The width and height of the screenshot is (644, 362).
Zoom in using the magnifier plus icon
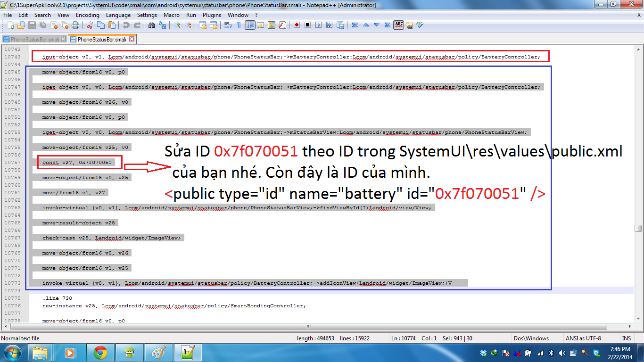[177, 25]
